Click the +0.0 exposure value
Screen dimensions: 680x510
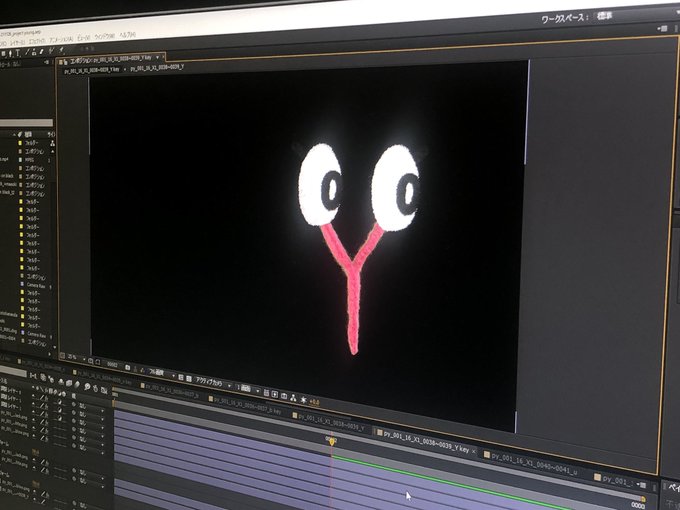pos(314,402)
